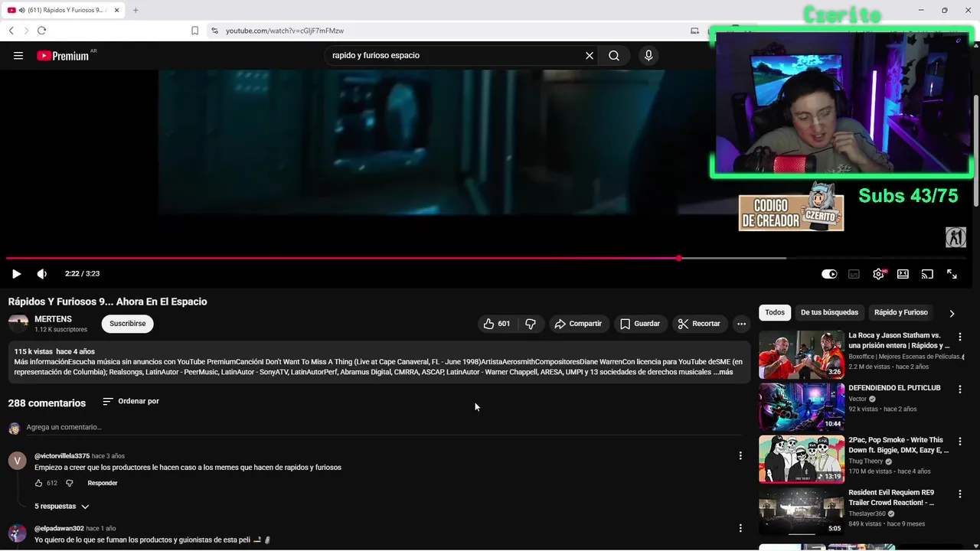This screenshot has height=551, width=980.
Task: Open menu for La Roca video suggestion
Action: (x=959, y=337)
